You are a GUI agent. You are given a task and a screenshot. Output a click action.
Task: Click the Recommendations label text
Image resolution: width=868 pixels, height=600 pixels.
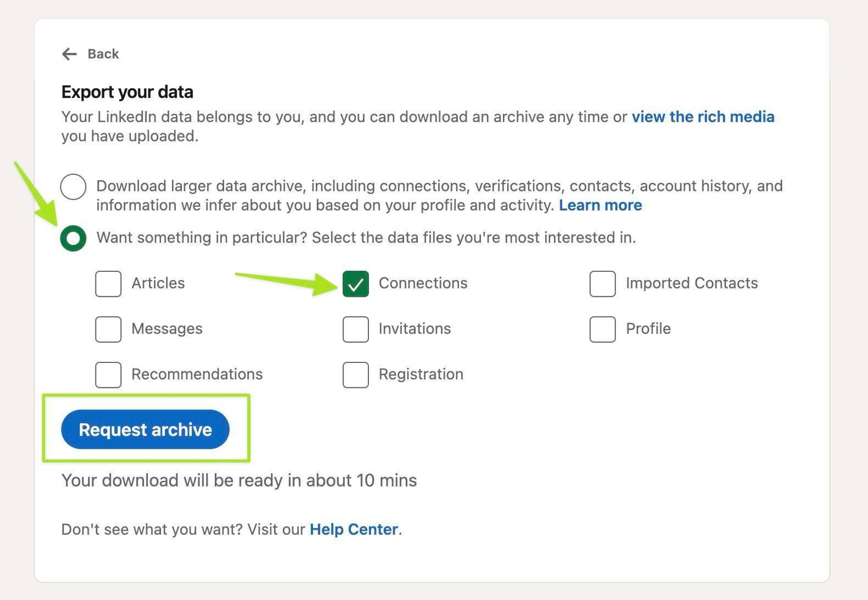197,374
